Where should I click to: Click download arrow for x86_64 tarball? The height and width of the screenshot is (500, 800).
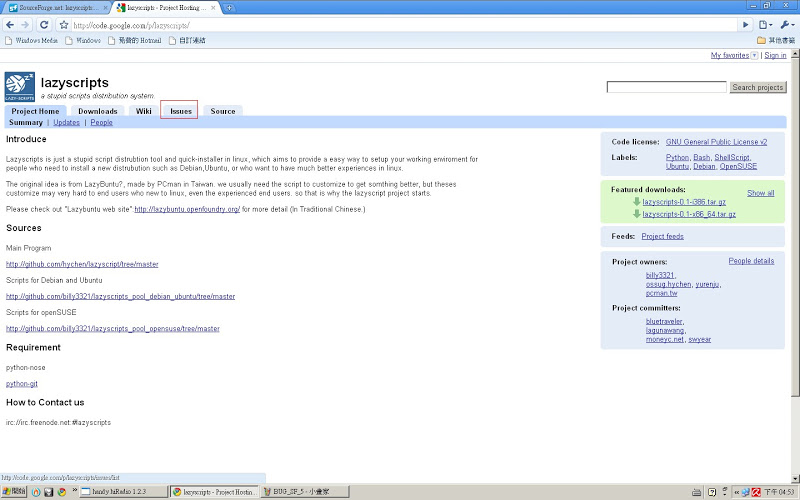[637, 214]
